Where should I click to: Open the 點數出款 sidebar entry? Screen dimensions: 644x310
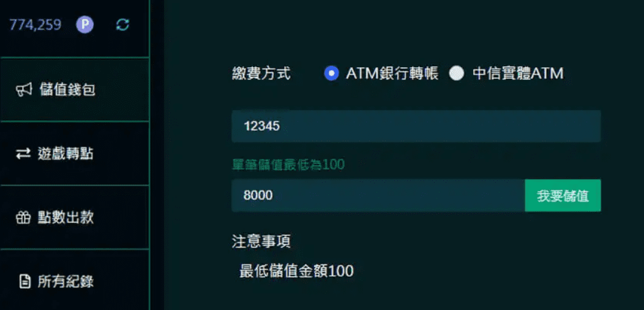coord(74,218)
